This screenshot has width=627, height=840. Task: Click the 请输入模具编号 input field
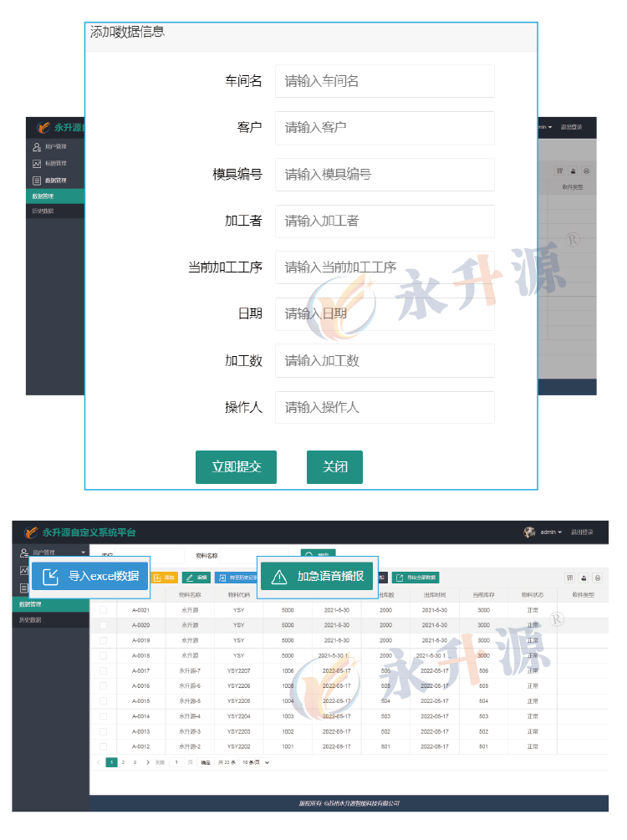point(385,175)
